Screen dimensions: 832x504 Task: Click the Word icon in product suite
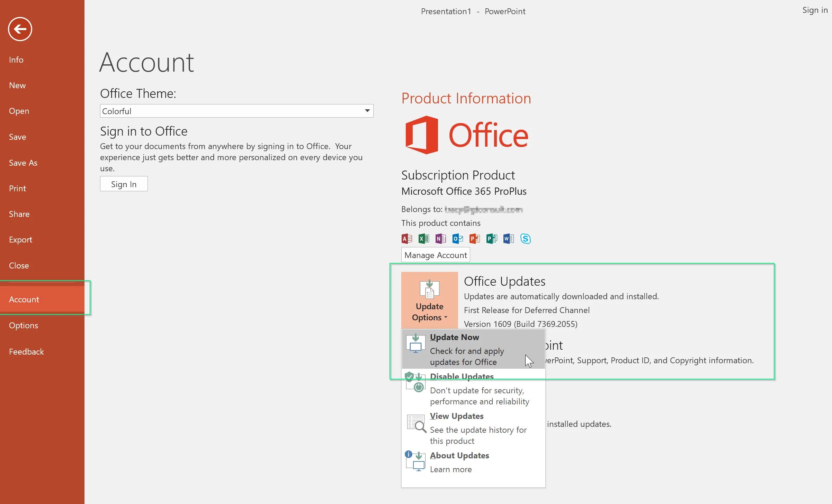pos(508,238)
